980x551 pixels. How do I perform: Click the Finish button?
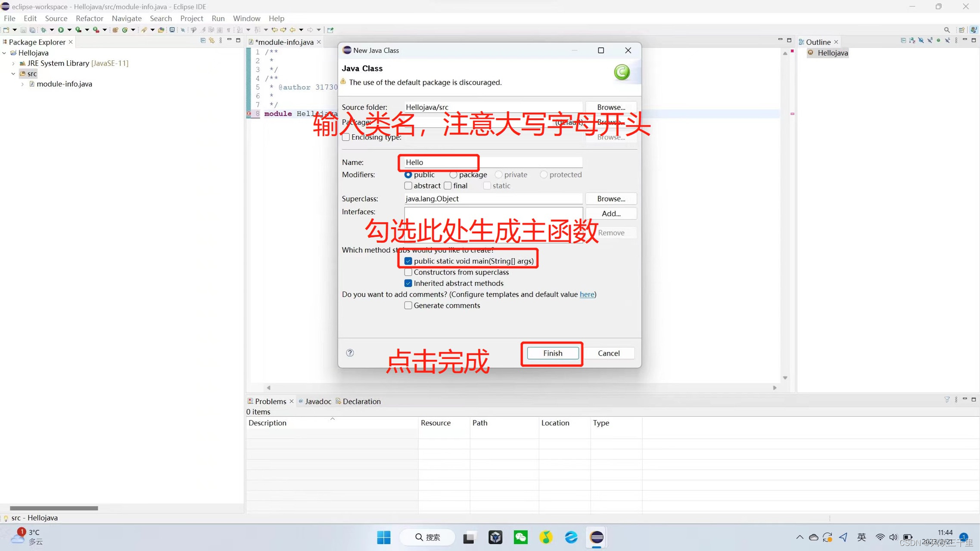pos(552,353)
